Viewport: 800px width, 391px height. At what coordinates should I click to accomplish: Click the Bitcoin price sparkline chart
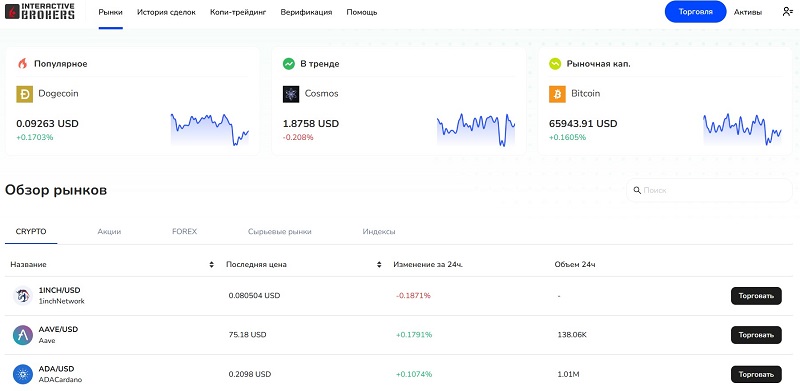point(742,129)
